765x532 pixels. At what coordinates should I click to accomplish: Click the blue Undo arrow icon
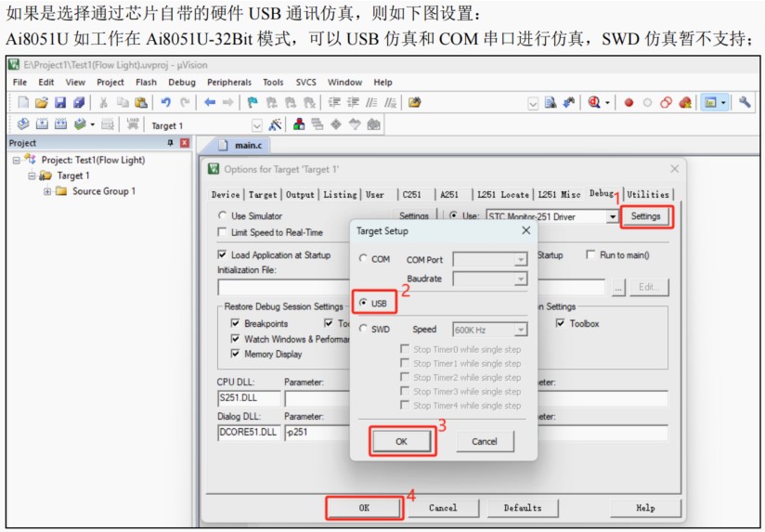(166, 102)
